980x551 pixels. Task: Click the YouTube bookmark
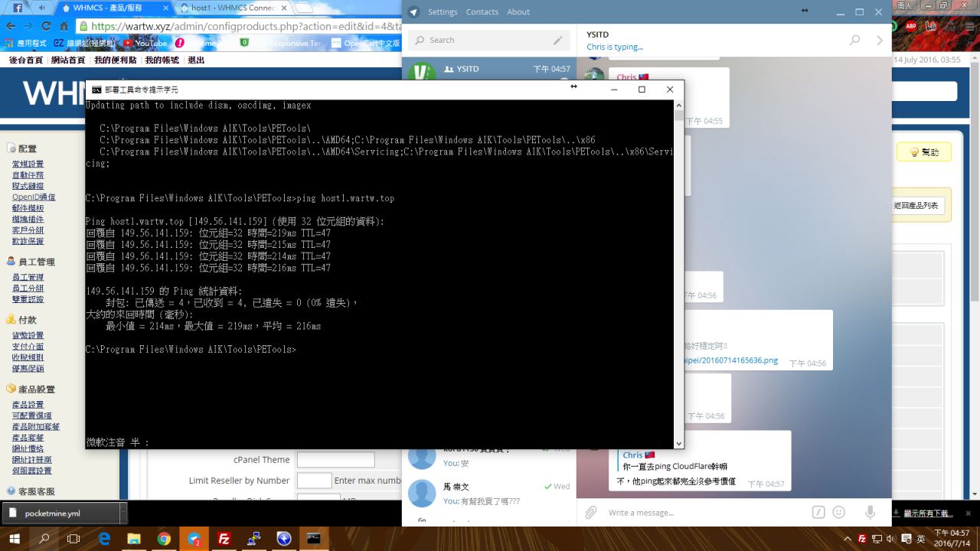click(145, 44)
